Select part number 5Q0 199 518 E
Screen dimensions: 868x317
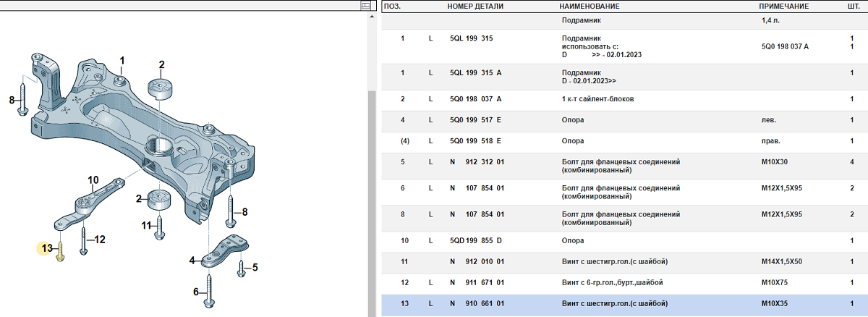tap(475, 141)
